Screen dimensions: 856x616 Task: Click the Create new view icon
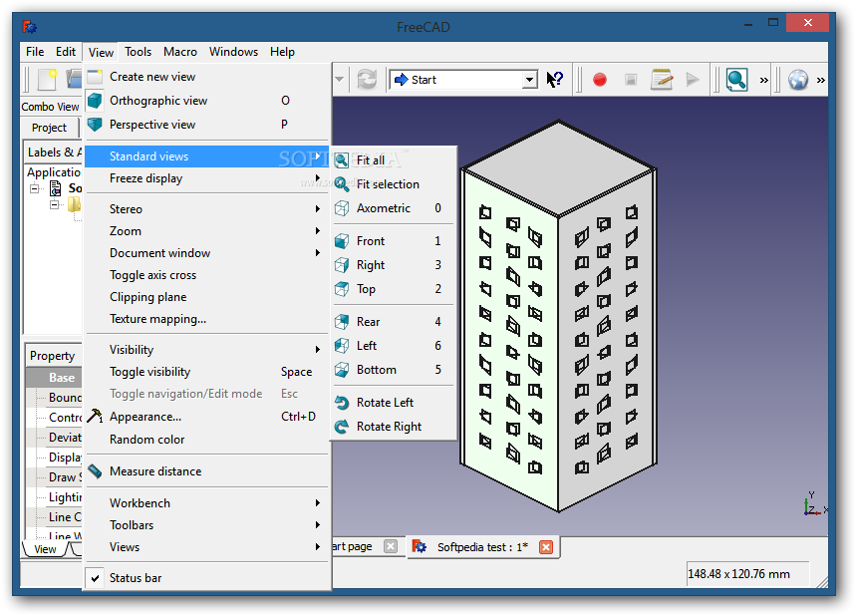click(x=95, y=77)
